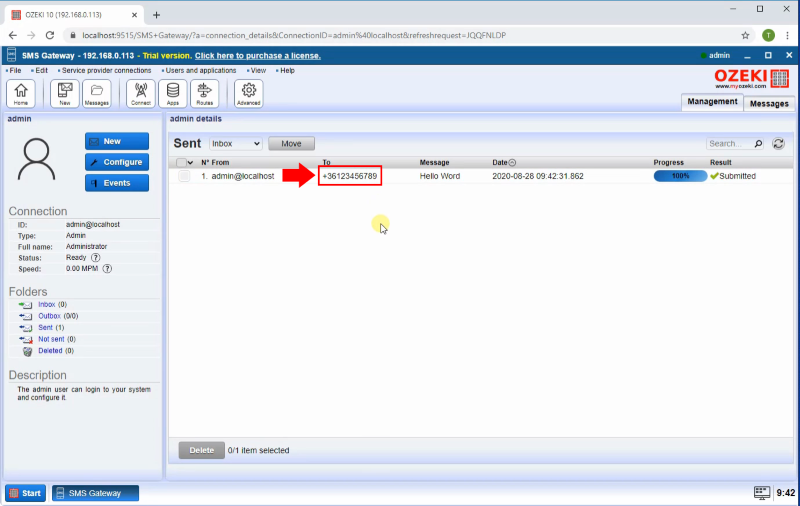This screenshot has width=800, height=506.
Task: Click the Sent folder envelope icon
Action: pos(26,327)
